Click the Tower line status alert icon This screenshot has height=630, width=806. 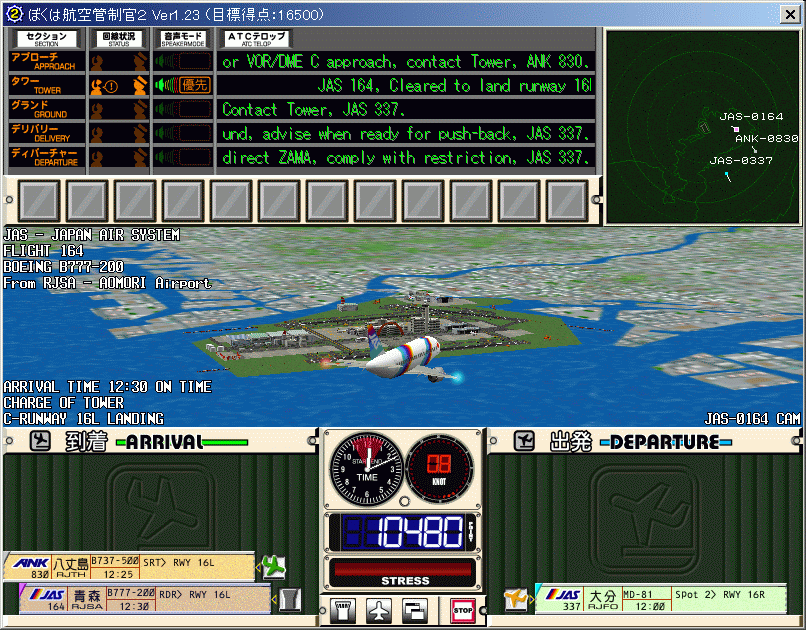coord(110,86)
